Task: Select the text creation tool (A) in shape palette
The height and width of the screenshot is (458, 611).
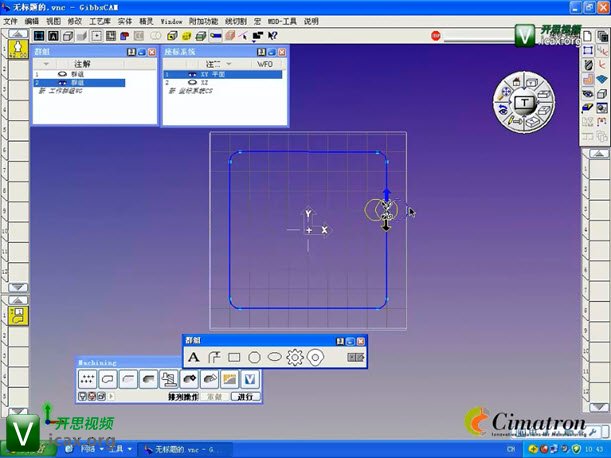Action: [194, 357]
